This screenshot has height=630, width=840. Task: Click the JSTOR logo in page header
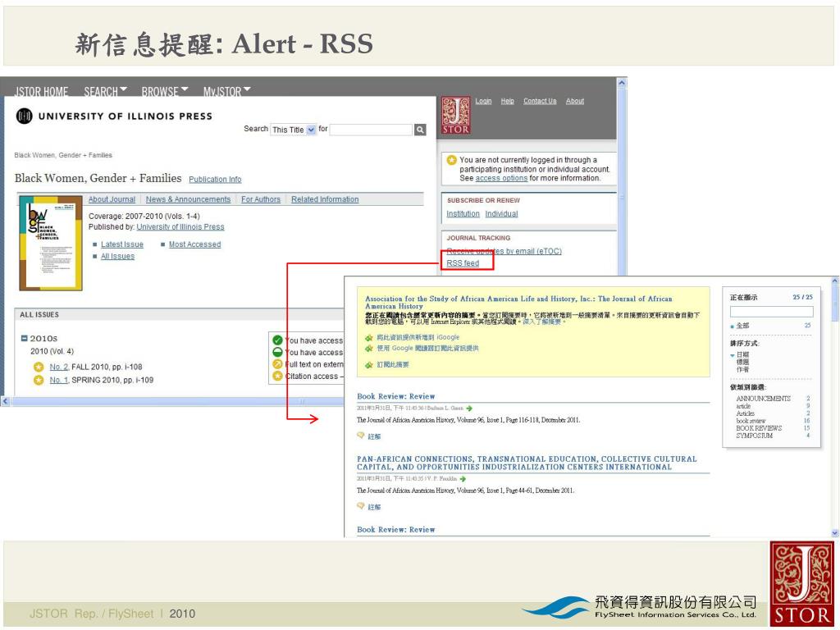[x=456, y=115]
